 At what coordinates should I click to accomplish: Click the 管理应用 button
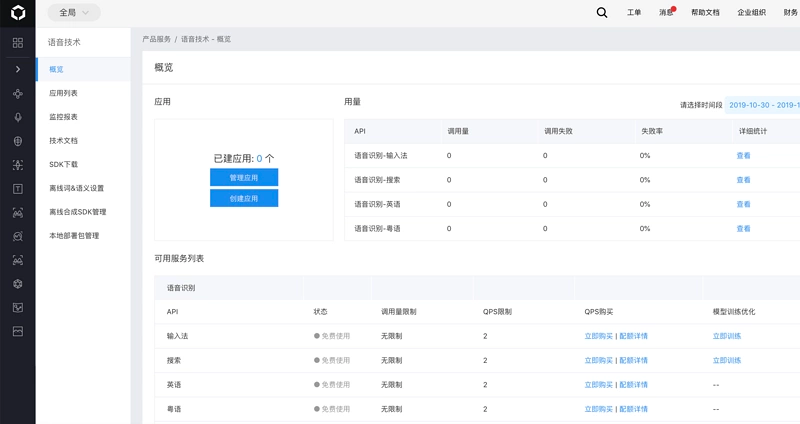pyautogui.click(x=244, y=178)
